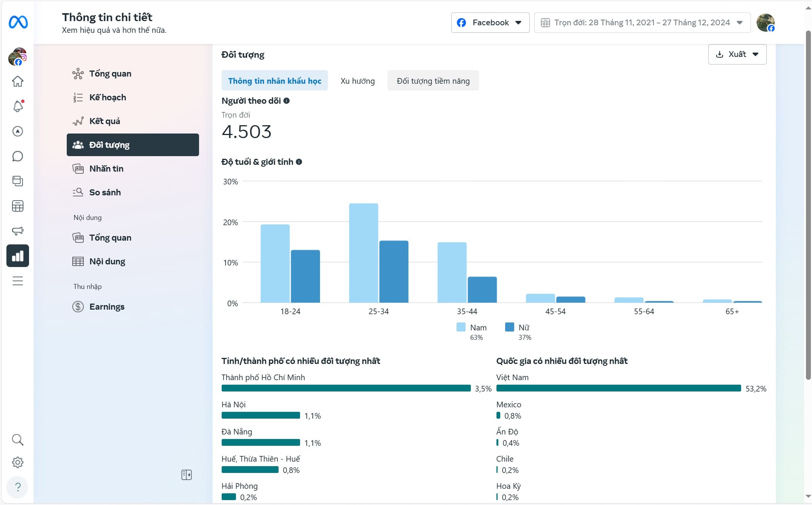This screenshot has width=812, height=505.
Task: Click the page vertical scrollbar
Action: tap(808, 206)
